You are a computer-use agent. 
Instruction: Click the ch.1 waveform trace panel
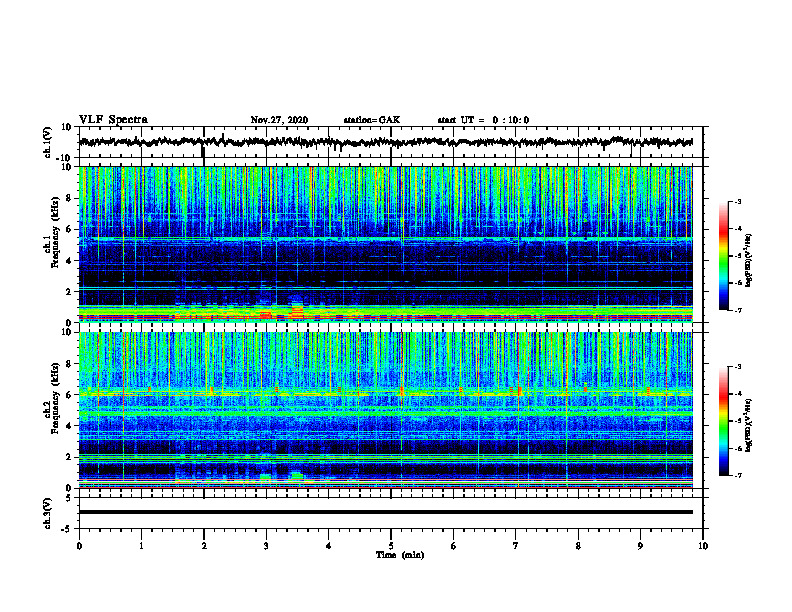391,142
